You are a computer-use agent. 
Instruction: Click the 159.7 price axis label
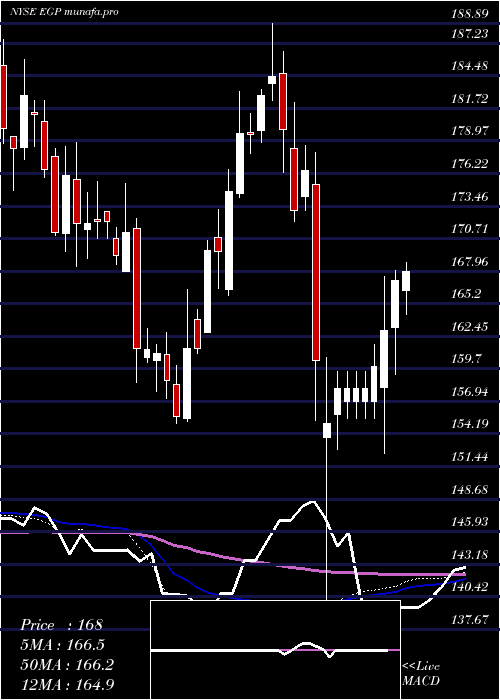[465, 359]
